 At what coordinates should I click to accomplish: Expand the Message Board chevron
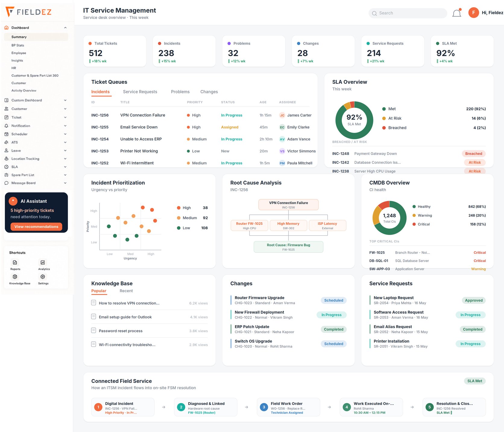click(65, 183)
